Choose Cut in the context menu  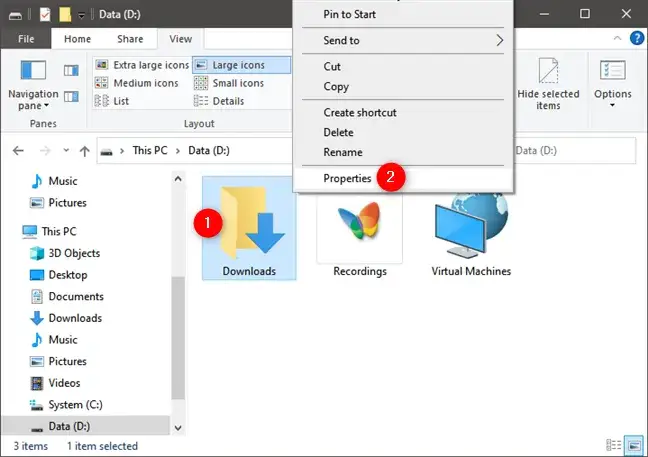[x=403, y=67]
